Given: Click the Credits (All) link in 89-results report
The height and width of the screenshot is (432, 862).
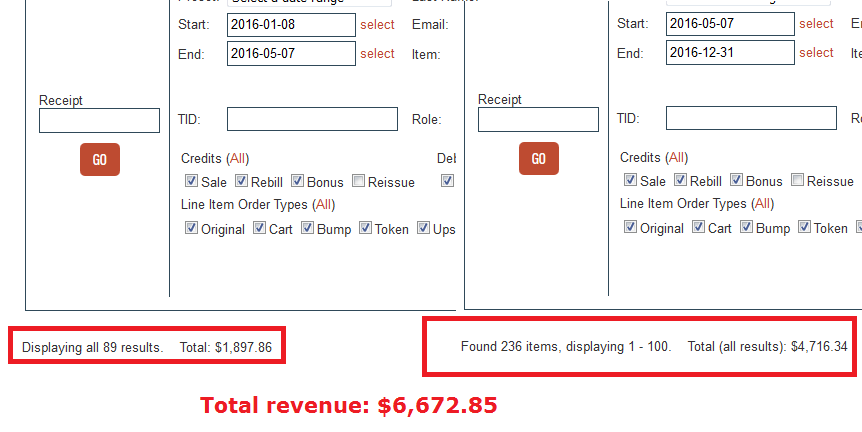Looking at the screenshot, I should point(238,159).
